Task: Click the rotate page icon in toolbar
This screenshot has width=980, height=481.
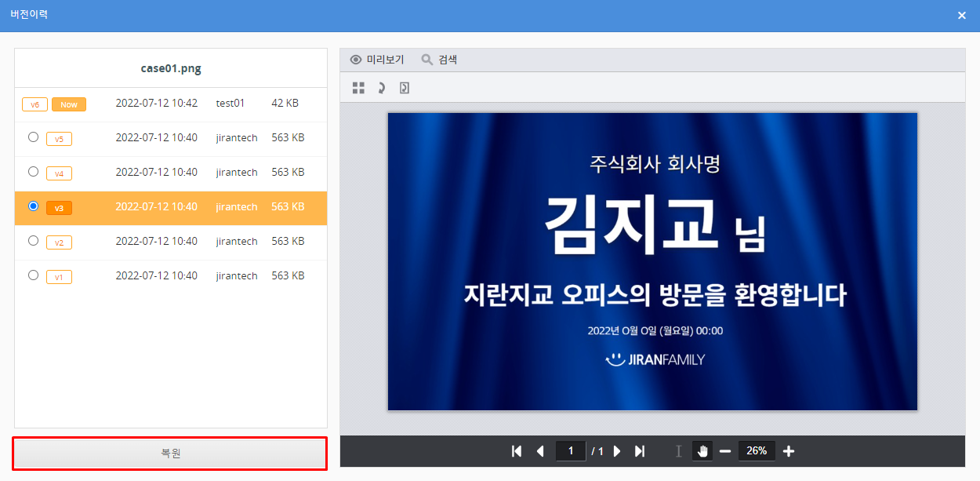Action: [x=405, y=88]
